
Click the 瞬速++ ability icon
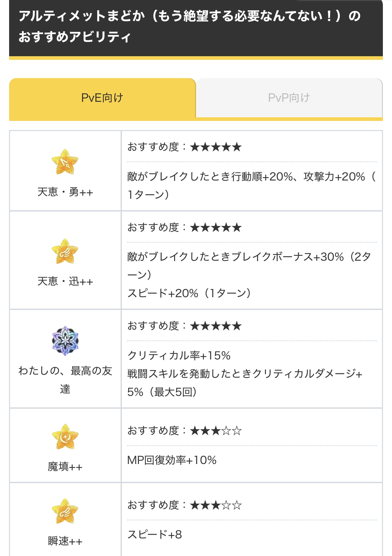(65, 511)
